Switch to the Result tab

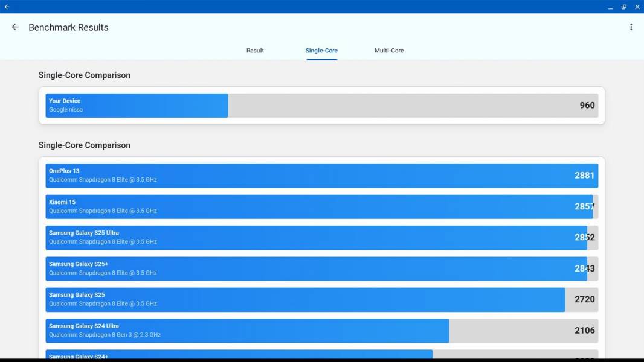255,51
